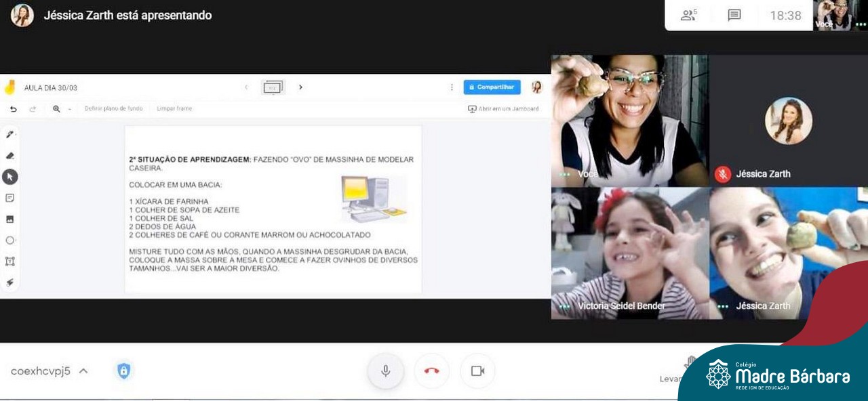Mute the microphone
Screen dimensions: 868x401
point(385,371)
